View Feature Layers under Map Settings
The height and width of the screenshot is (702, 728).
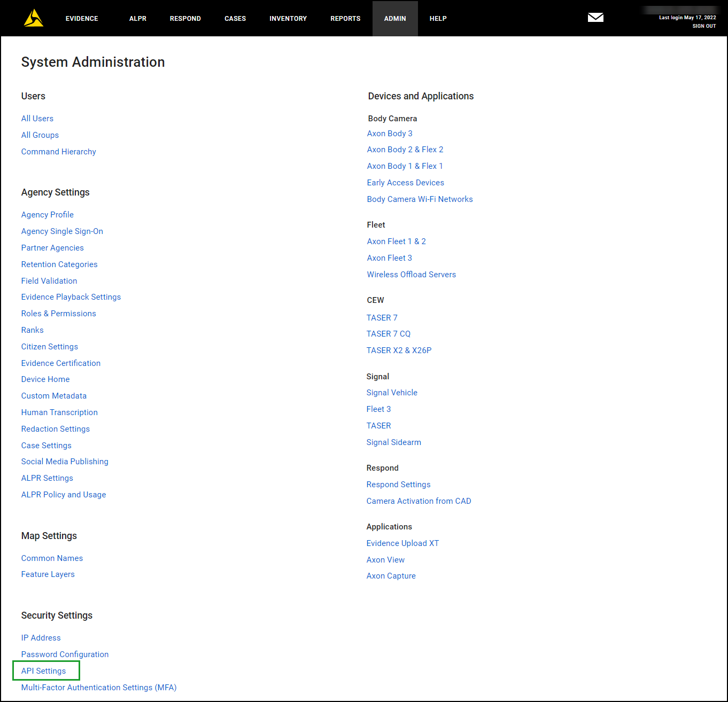pos(48,574)
